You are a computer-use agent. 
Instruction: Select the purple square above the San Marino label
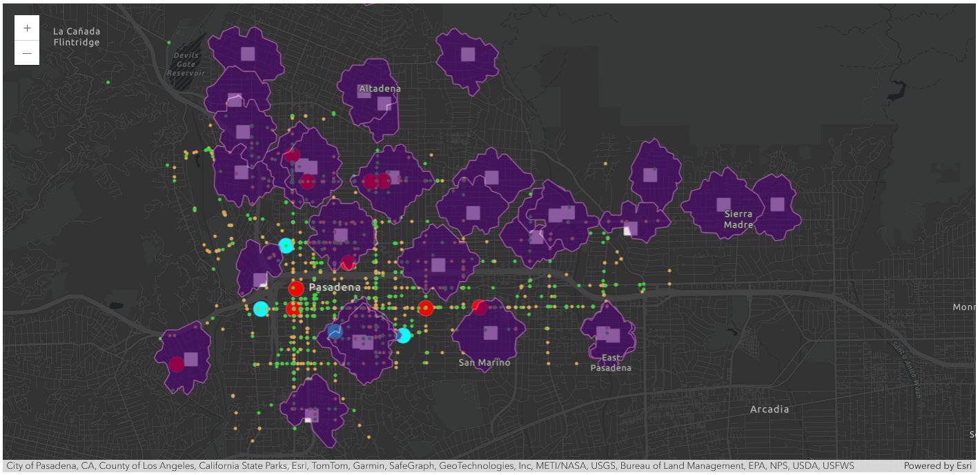pyautogui.click(x=491, y=333)
